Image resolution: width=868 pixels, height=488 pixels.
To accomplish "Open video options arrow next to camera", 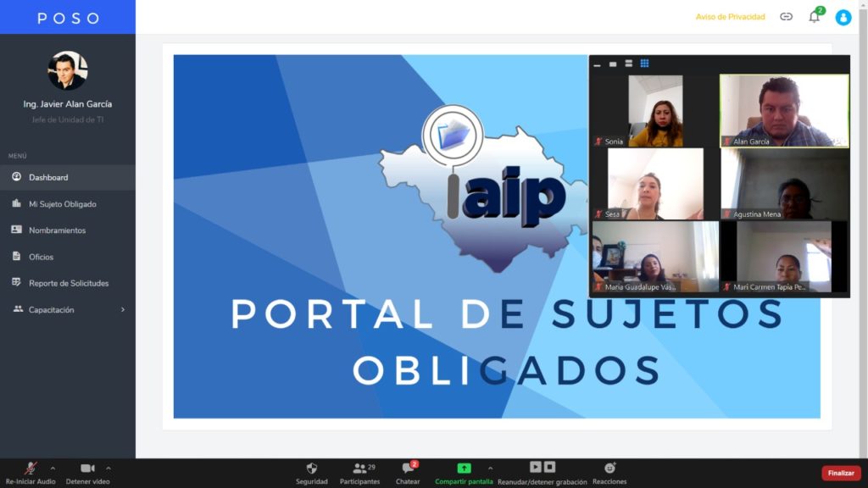I will tap(108, 468).
